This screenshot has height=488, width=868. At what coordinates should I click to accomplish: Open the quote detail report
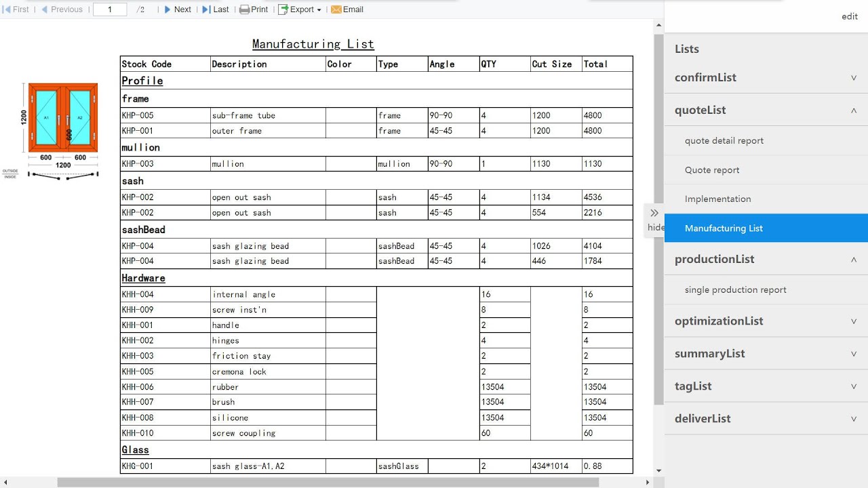(766, 140)
